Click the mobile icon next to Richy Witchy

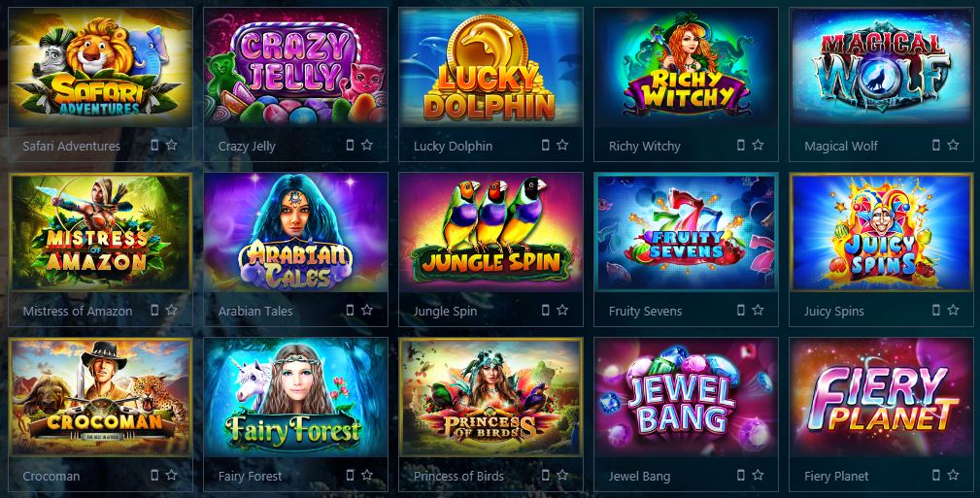click(x=741, y=145)
